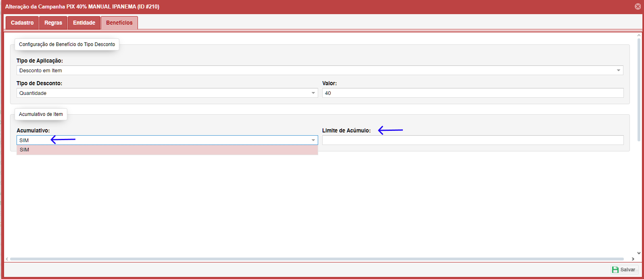Viewport: 644px width, 279px height.
Task: Open the Regras tab
Action: [53, 23]
